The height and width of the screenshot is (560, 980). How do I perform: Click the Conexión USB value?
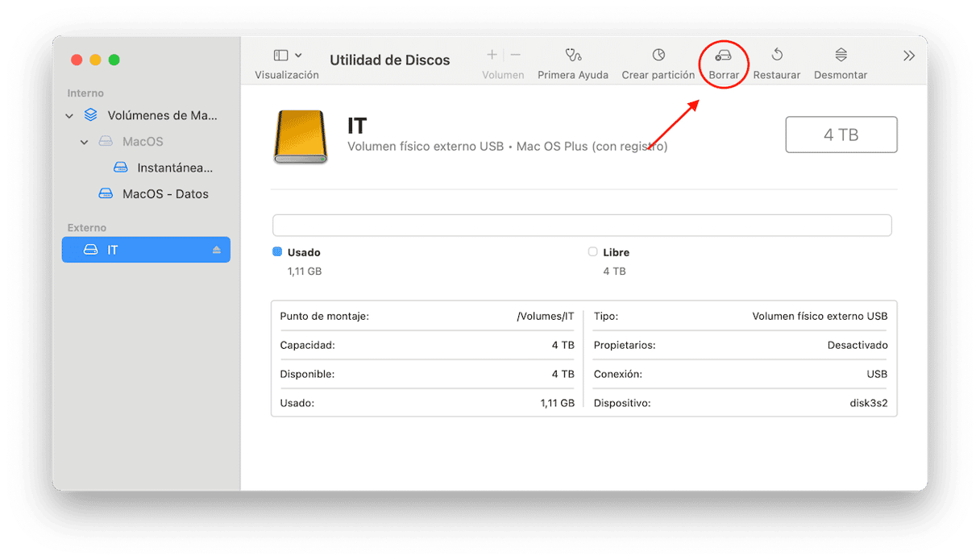[877, 374]
